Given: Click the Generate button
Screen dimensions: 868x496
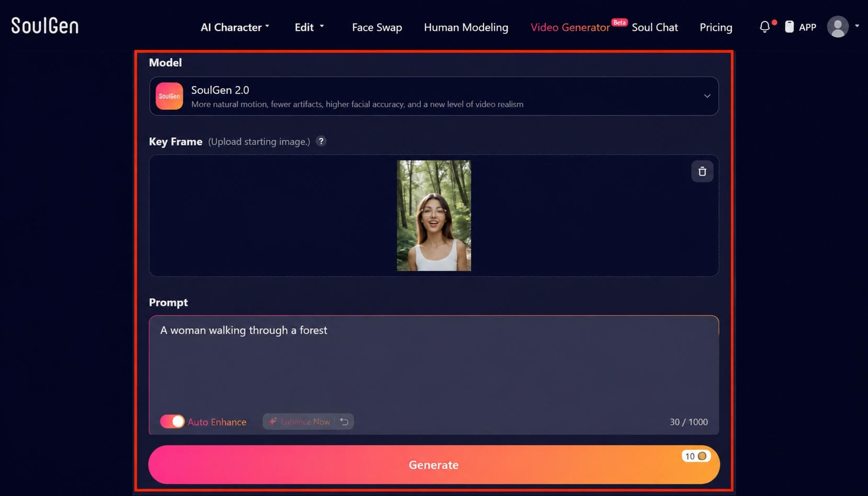Looking at the screenshot, I should point(434,465).
